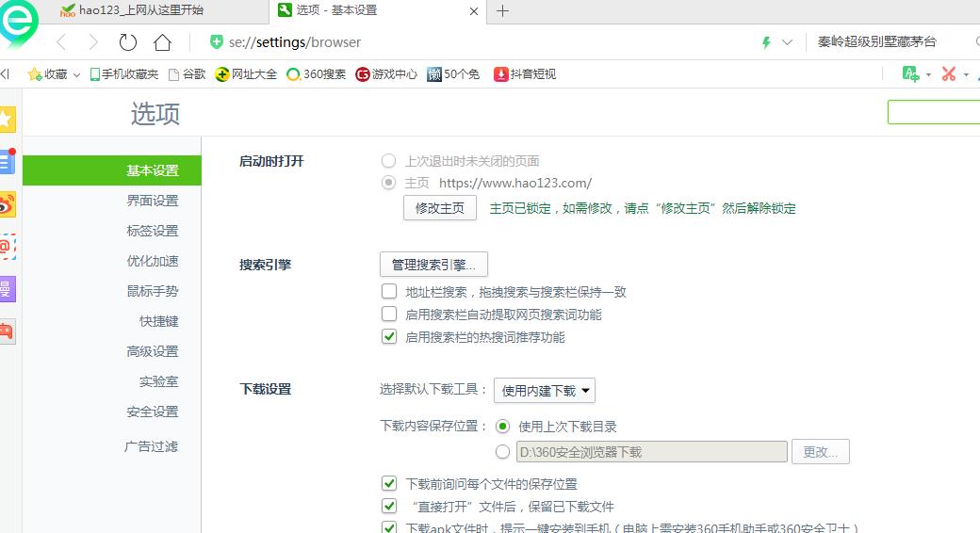This screenshot has width=980, height=533.
Task: Open the 抖音短视 bookmark
Action: 524,74
